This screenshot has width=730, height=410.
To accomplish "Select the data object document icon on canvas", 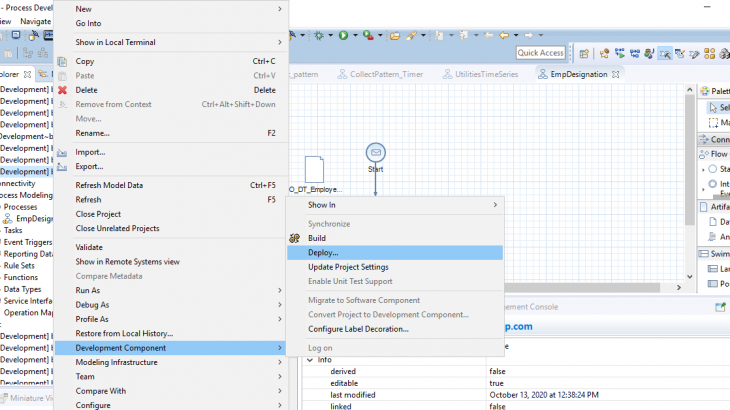I will [x=314, y=169].
